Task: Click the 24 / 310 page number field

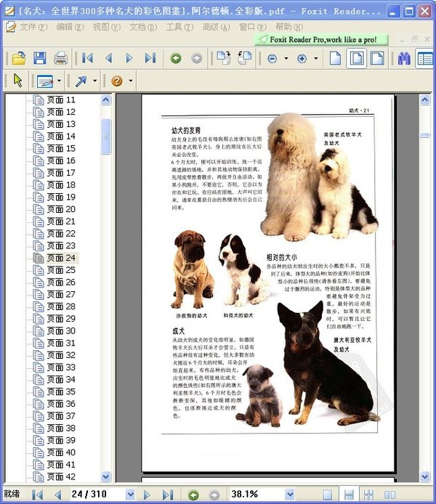Action: [x=89, y=495]
